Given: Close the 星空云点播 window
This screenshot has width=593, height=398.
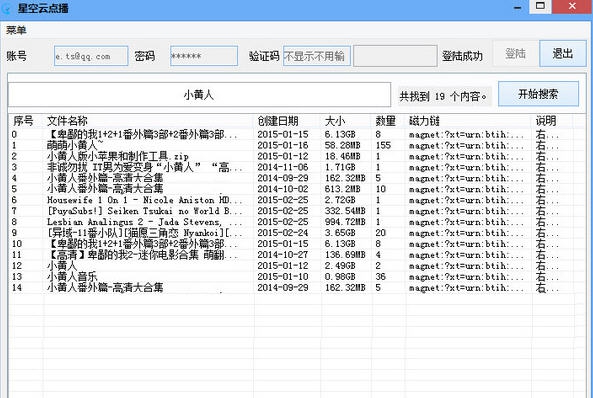Looking at the screenshot, I should click(x=572, y=6).
